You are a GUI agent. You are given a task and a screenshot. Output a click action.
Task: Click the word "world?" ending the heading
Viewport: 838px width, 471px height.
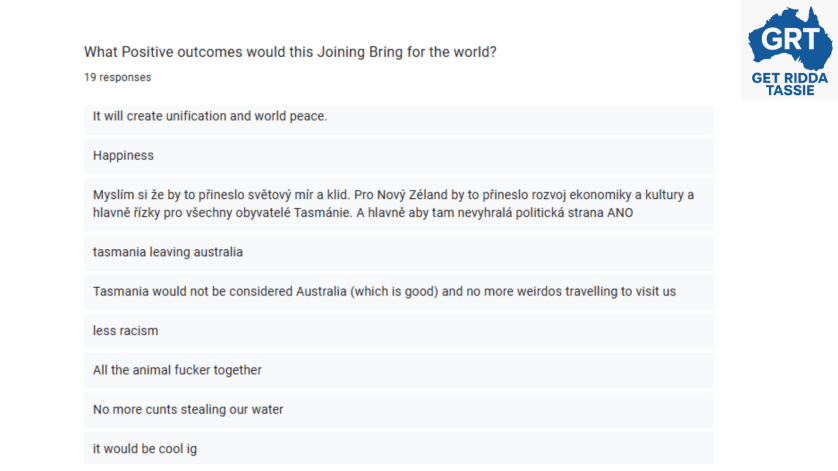pyautogui.click(x=474, y=52)
